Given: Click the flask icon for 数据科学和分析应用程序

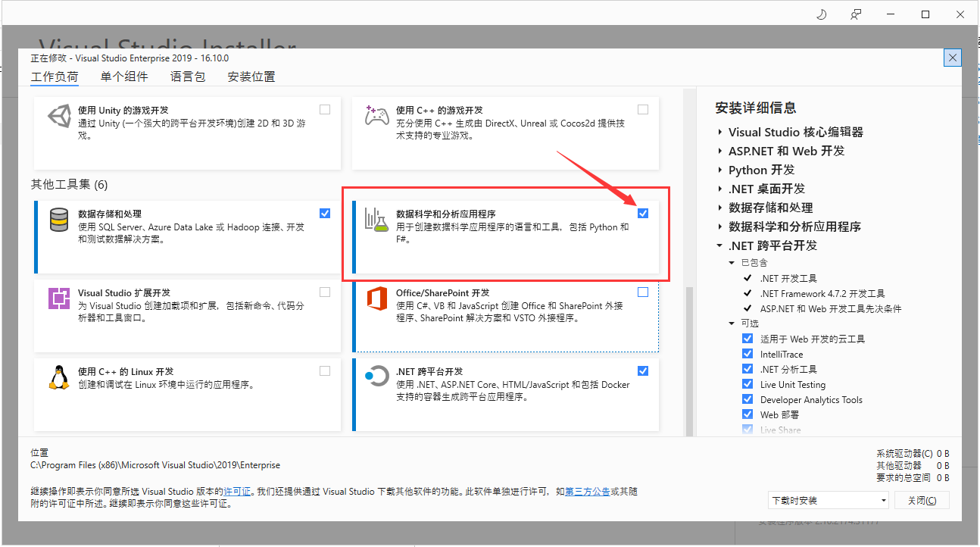Looking at the screenshot, I should 377,220.
